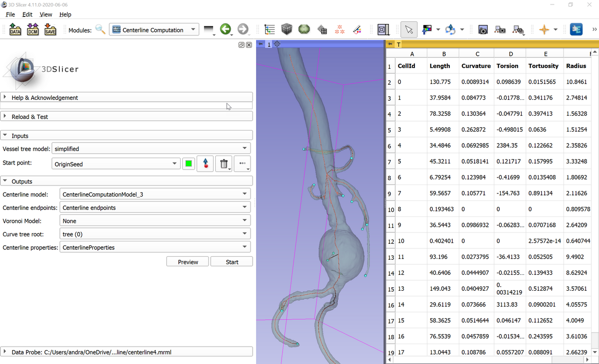Select the Tortuosity column header cell
Viewport: 599px width, 364px height.
click(543, 66)
